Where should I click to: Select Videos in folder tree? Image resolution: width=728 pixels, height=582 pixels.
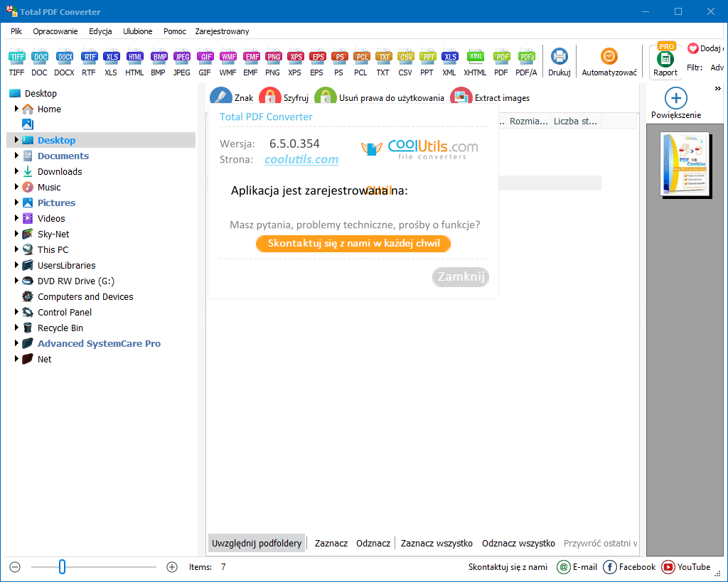coord(51,218)
